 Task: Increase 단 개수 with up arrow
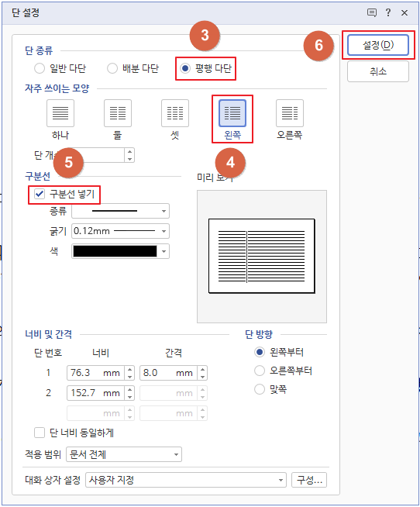click(x=129, y=152)
